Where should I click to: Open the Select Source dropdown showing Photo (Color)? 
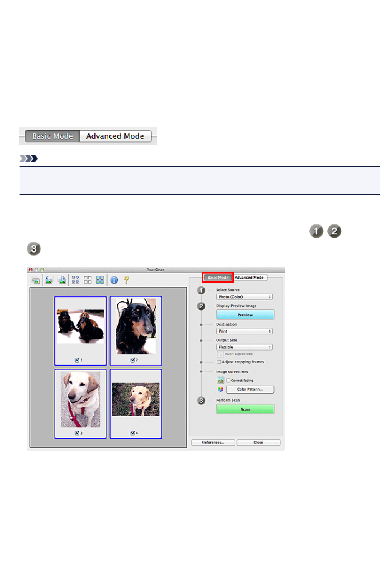click(x=244, y=297)
